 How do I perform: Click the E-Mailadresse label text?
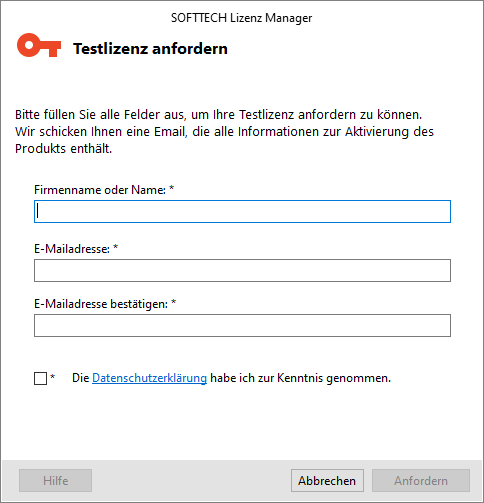(x=72, y=249)
